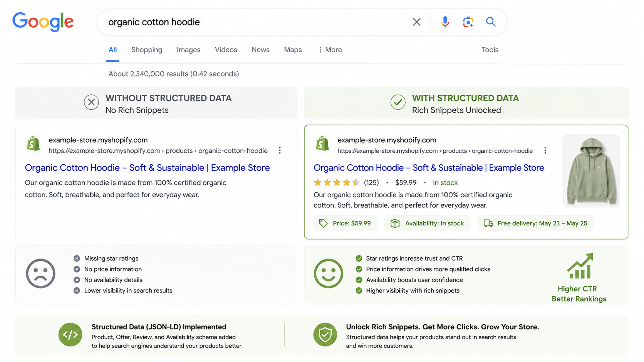Click the check bullet beside Star ratings increase trust
644x362 pixels.
coord(359,259)
